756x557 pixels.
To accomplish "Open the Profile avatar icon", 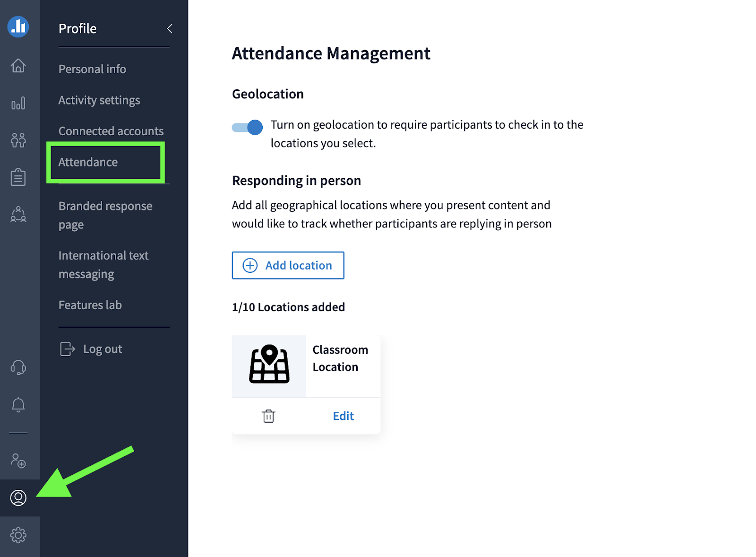I will pyautogui.click(x=18, y=497).
